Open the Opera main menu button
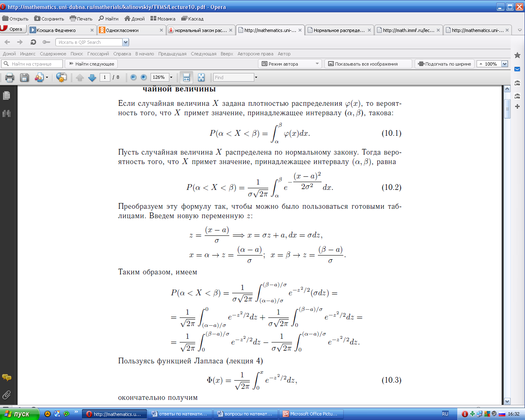Viewport: 525px width, 420px height. [x=13, y=29]
